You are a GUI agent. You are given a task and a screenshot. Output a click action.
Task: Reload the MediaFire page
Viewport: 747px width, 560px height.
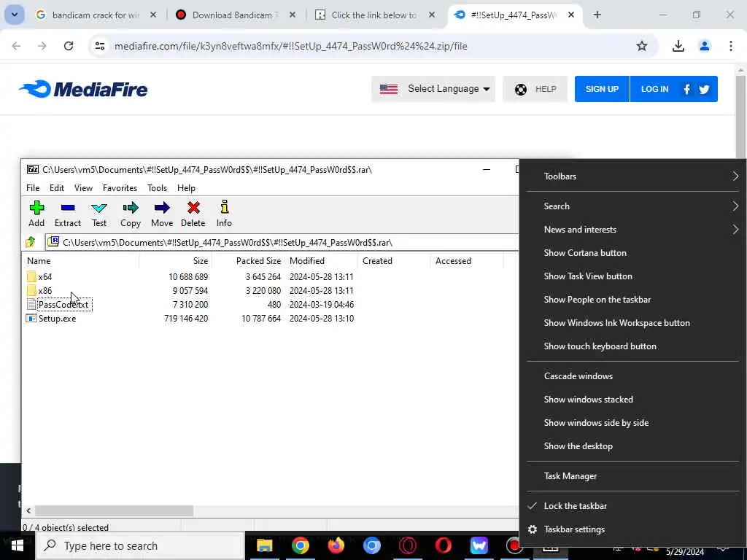point(69,46)
